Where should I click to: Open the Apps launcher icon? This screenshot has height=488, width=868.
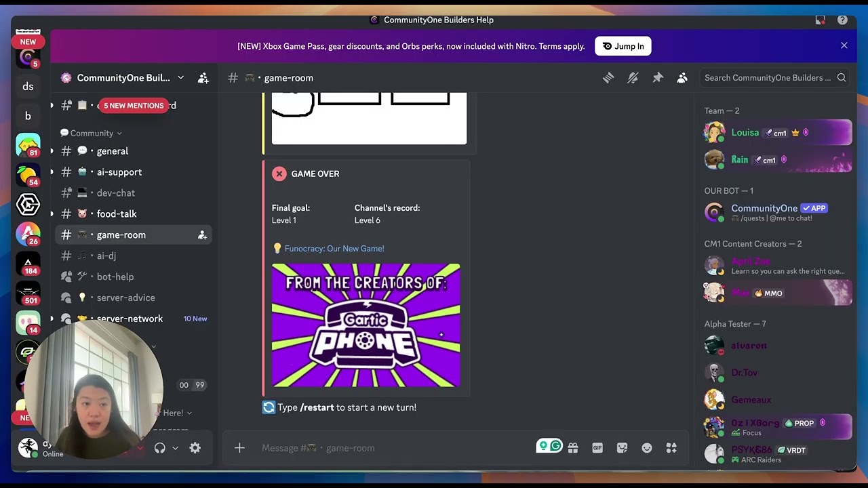point(671,448)
